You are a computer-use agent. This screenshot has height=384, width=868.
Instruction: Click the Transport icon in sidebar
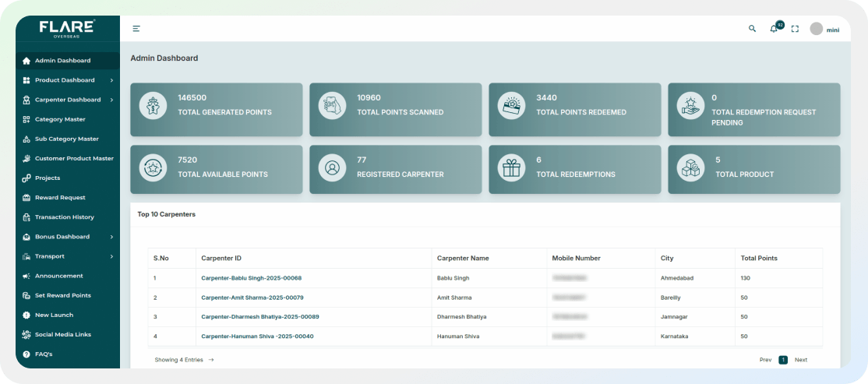pos(26,257)
